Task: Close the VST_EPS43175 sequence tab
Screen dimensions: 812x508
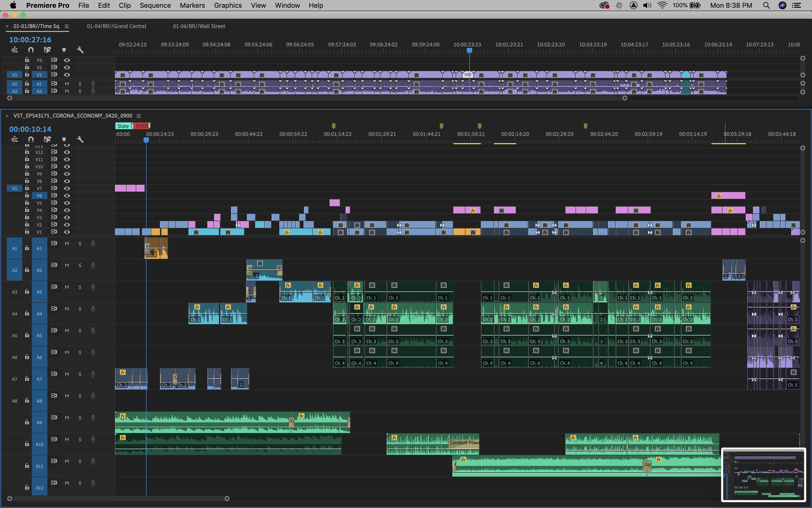Action: tap(7, 116)
